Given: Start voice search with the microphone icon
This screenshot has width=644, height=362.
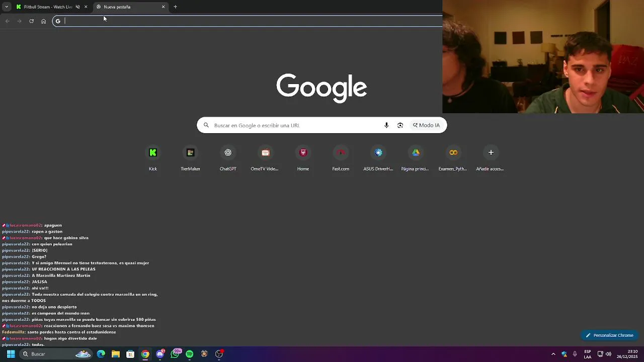Looking at the screenshot, I should [x=386, y=125].
